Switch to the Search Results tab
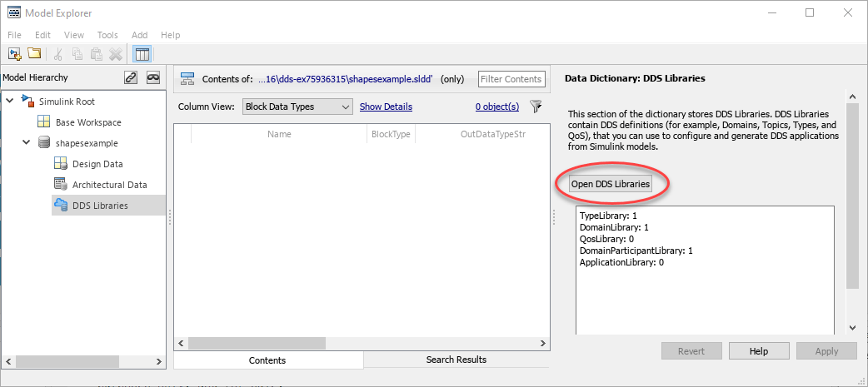868x387 pixels. click(456, 360)
